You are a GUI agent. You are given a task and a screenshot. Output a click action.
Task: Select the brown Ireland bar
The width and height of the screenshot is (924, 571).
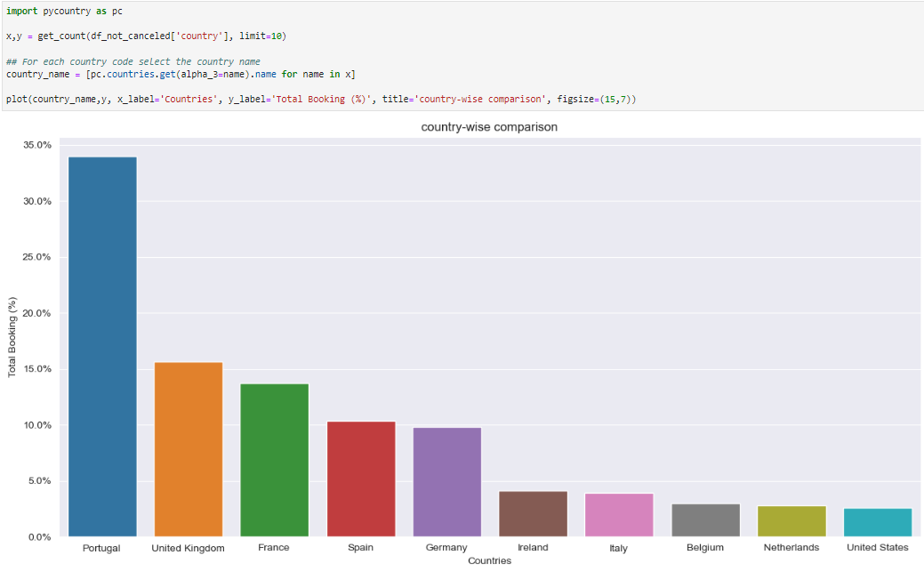tap(533, 514)
